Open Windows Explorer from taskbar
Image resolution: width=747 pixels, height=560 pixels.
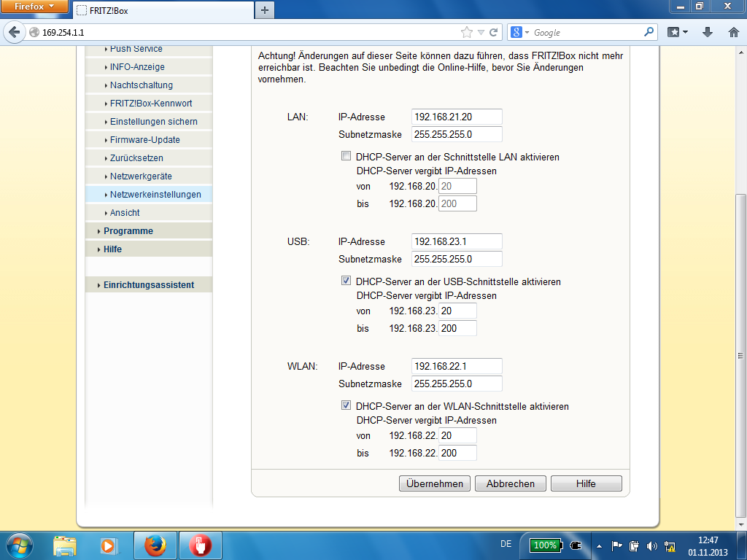click(65, 545)
